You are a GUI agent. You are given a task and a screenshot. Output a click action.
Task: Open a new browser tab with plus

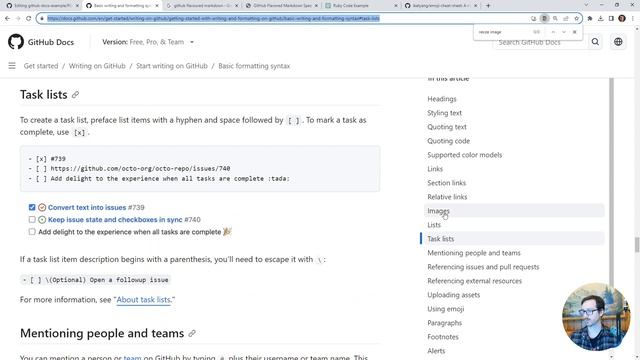[488, 6]
